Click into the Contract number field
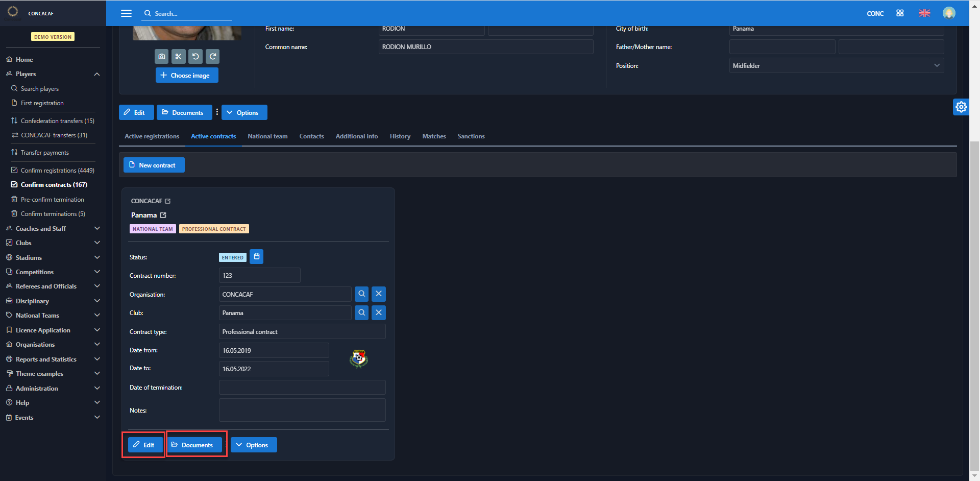980x481 pixels. coord(259,276)
